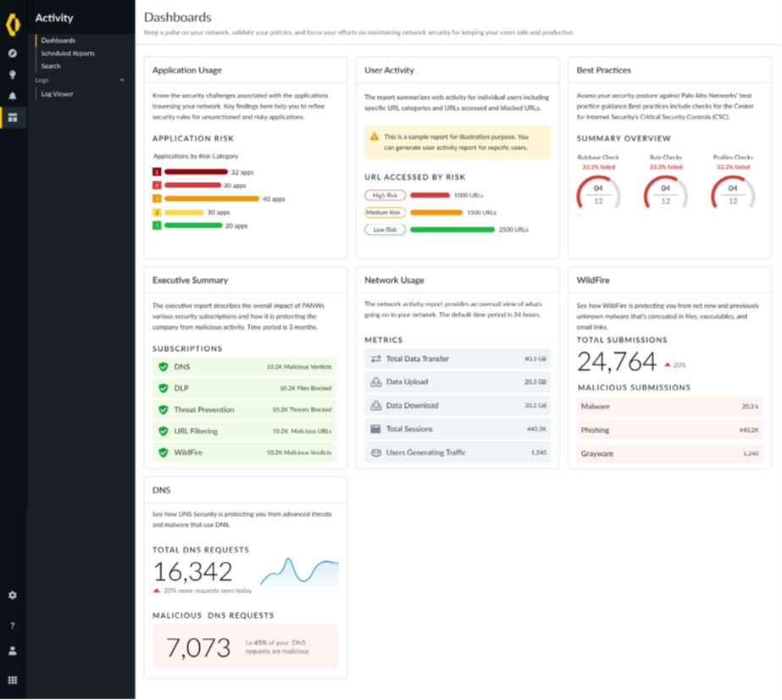
Task: Open notifications bell icon
Action: [x=13, y=96]
